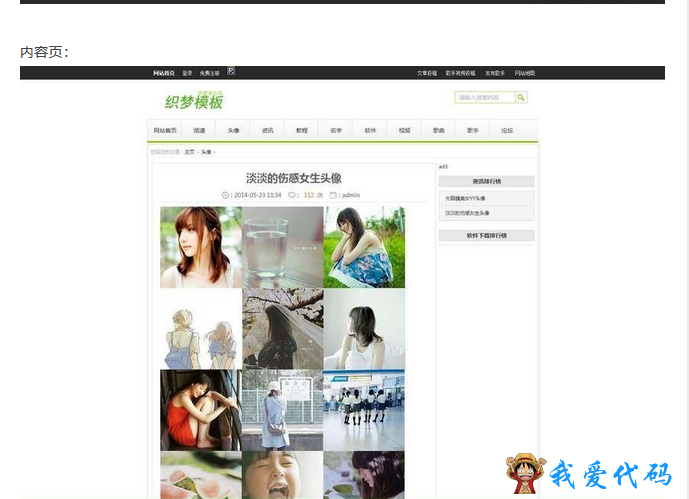Open the red-haired girl portrait thumbnail
Image resolution: width=689 pixels, height=499 pixels.
(x=201, y=247)
